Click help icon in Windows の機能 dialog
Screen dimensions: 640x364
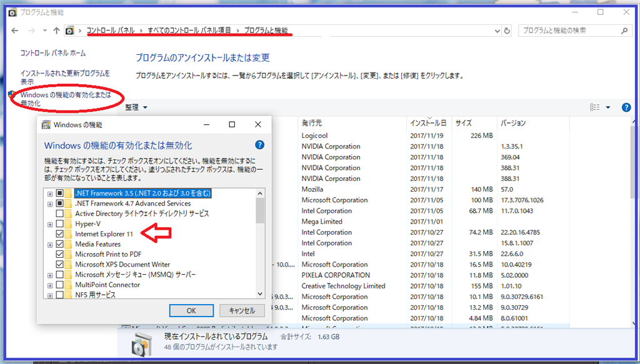point(259,145)
